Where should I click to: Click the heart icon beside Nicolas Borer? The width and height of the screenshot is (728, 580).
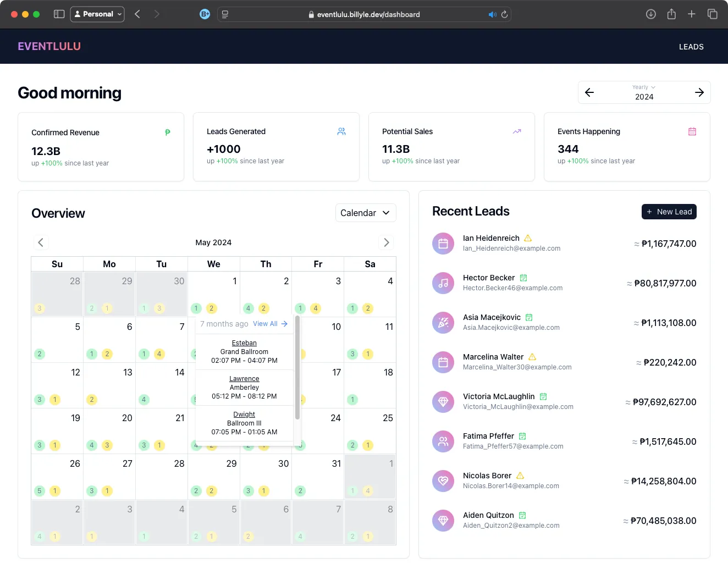pos(443,481)
